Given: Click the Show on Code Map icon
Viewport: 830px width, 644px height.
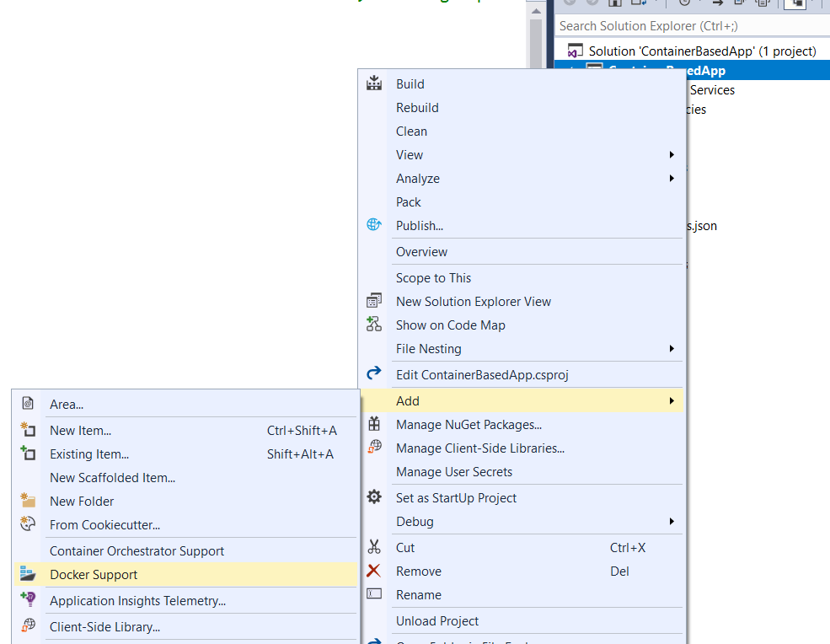Looking at the screenshot, I should (x=374, y=325).
